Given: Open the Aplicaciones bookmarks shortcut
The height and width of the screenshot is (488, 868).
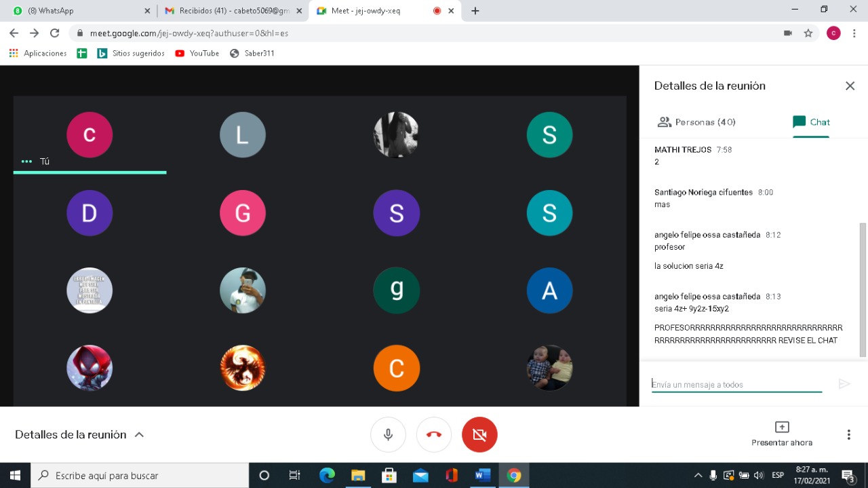Looking at the screenshot, I should tap(38, 53).
